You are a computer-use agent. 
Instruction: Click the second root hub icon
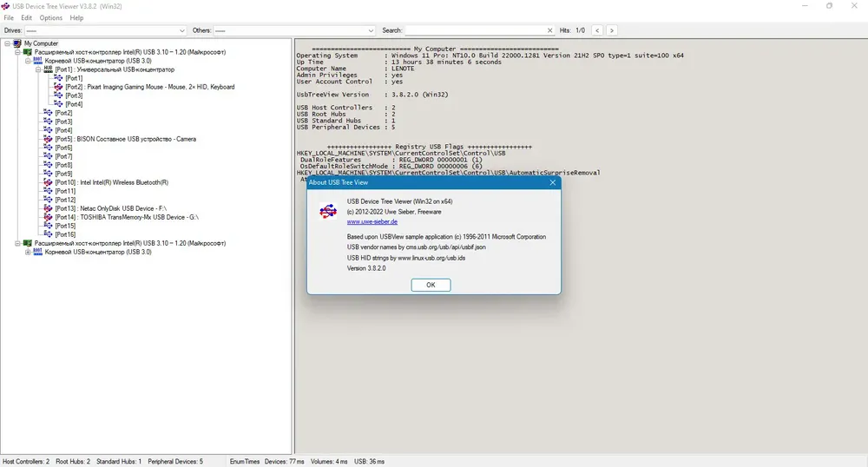[x=37, y=252]
